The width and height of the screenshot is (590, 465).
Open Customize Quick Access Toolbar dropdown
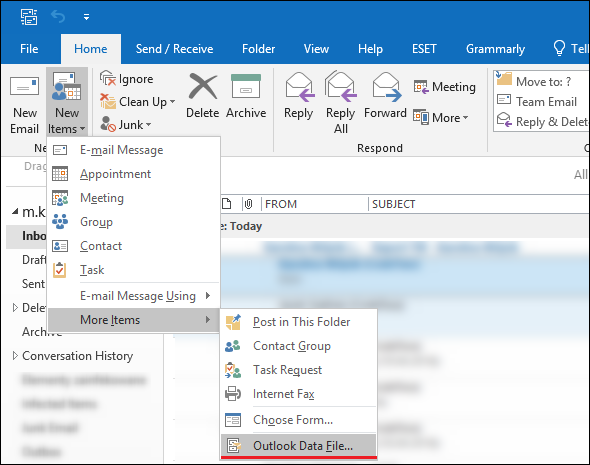click(87, 17)
